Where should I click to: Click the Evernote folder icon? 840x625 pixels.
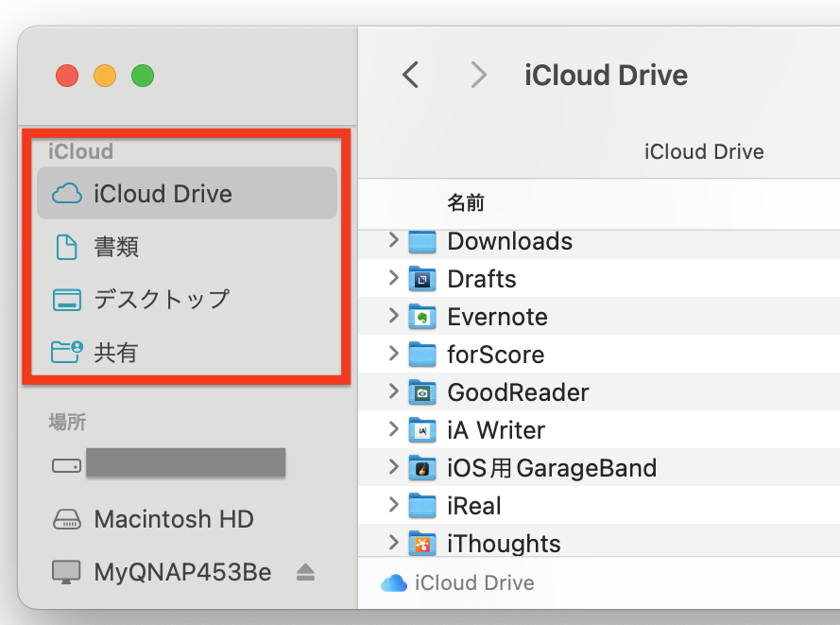point(422,317)
